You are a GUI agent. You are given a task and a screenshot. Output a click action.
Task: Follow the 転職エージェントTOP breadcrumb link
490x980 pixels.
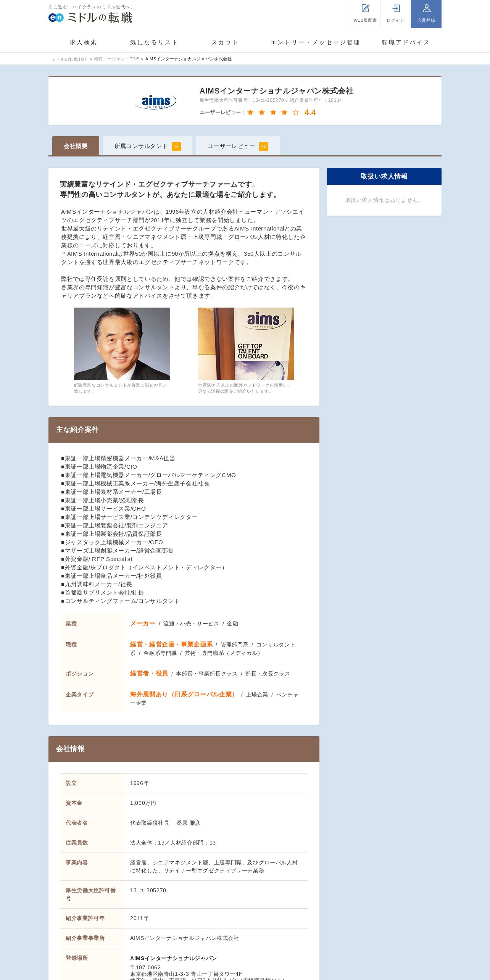point(116,59)
